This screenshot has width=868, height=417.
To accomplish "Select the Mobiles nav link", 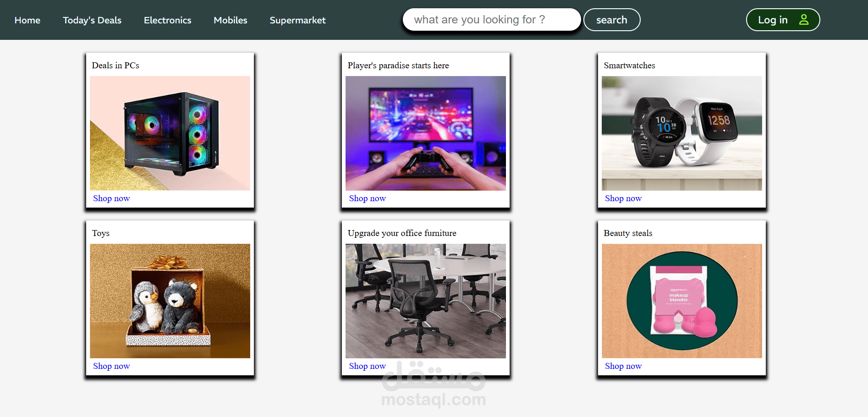I will coord(231,20).
